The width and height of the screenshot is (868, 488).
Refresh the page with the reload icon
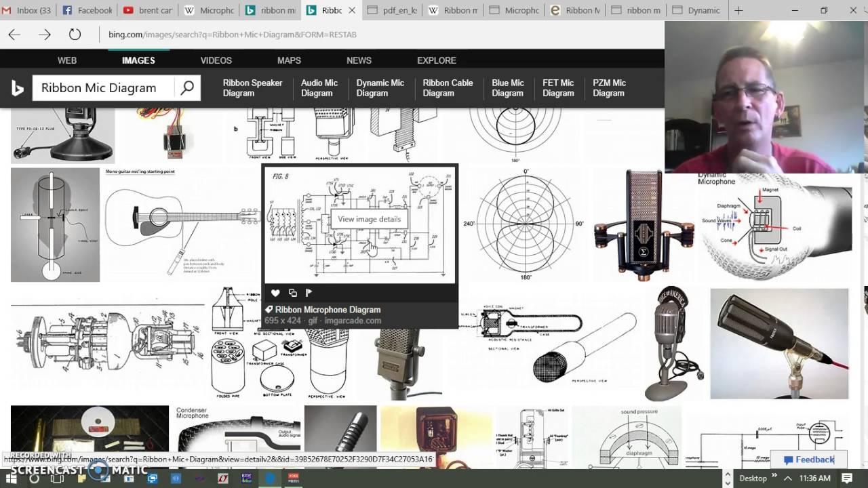tap(75, 35)
